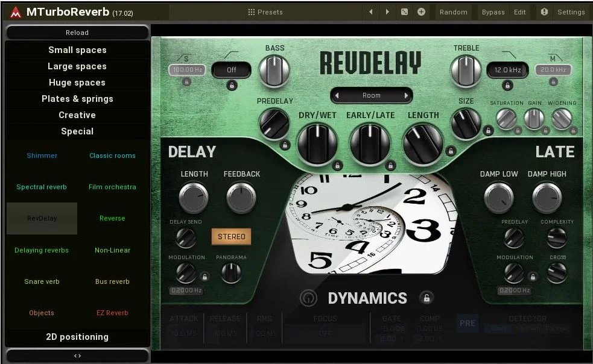Click the lock under the 20.0 kHz field
The height and width of the screenshot is (364, 593).
pyautogui.click(x=553, y=81)
